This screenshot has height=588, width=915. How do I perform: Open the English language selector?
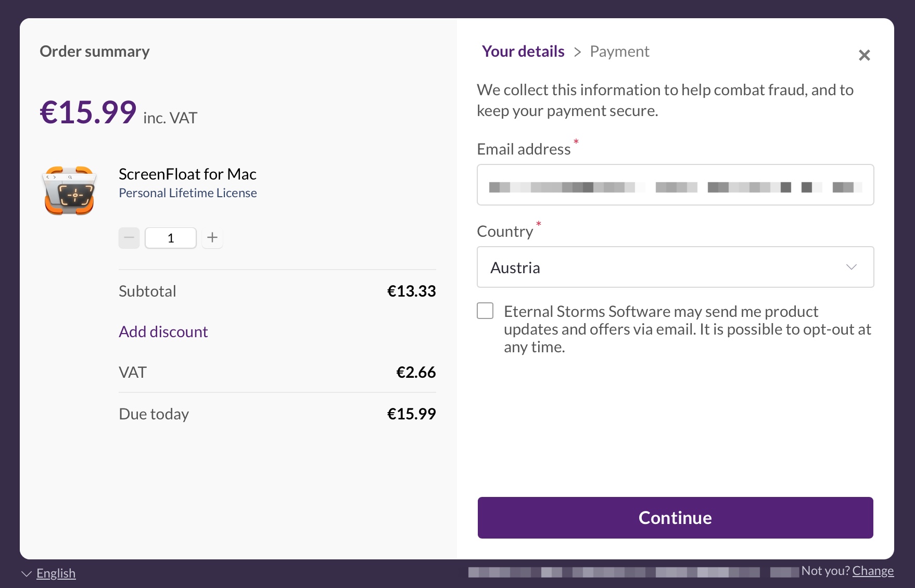pyautogui.click(x=56, y=573)
